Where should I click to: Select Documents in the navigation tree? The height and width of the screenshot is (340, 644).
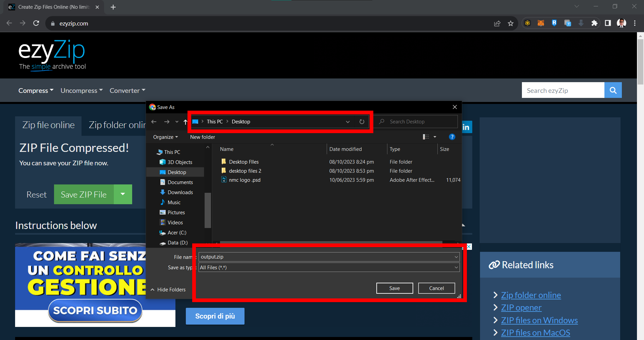[180, 182]
